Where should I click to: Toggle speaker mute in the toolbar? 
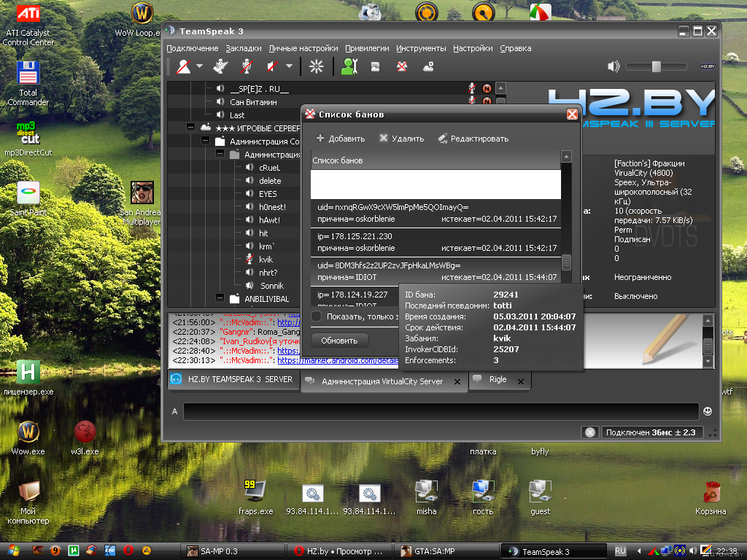click(272, 67)
